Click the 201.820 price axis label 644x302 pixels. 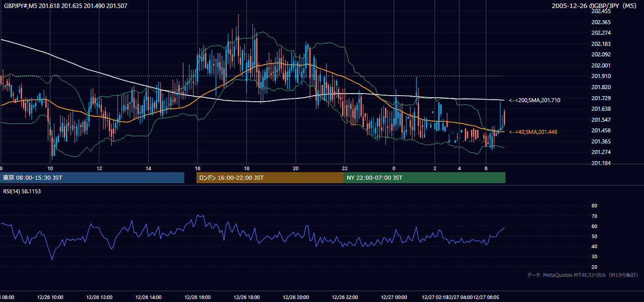click(x=601, y=87)
